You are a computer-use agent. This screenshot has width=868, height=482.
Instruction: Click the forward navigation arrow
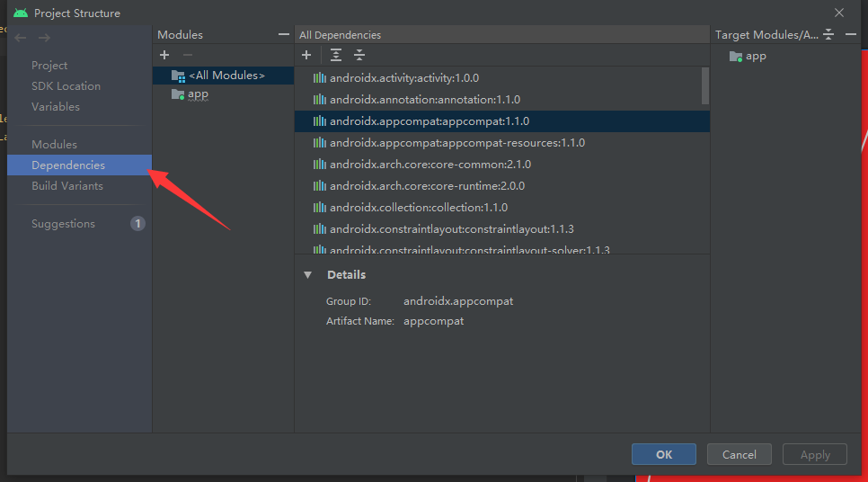click(44, 38)
